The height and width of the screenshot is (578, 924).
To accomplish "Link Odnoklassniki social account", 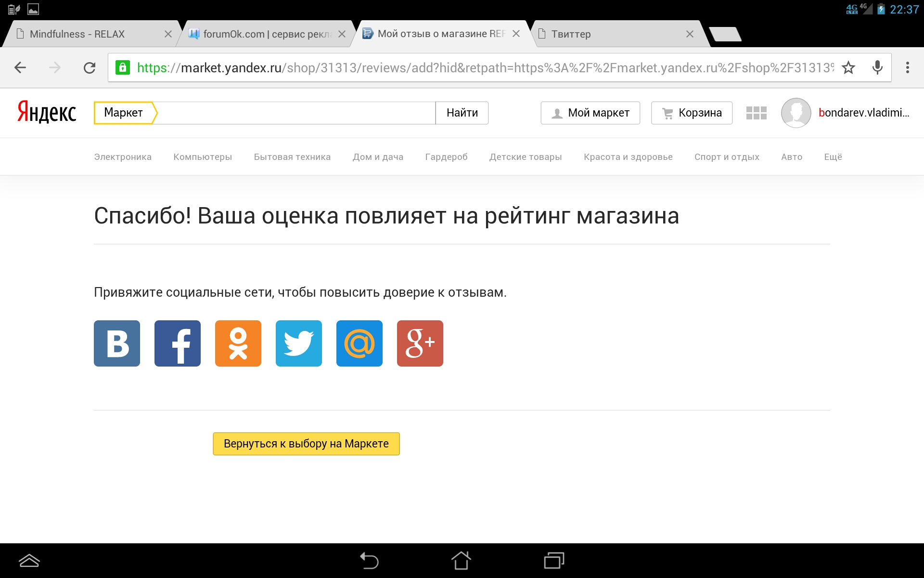I will [x=238, y=343].
